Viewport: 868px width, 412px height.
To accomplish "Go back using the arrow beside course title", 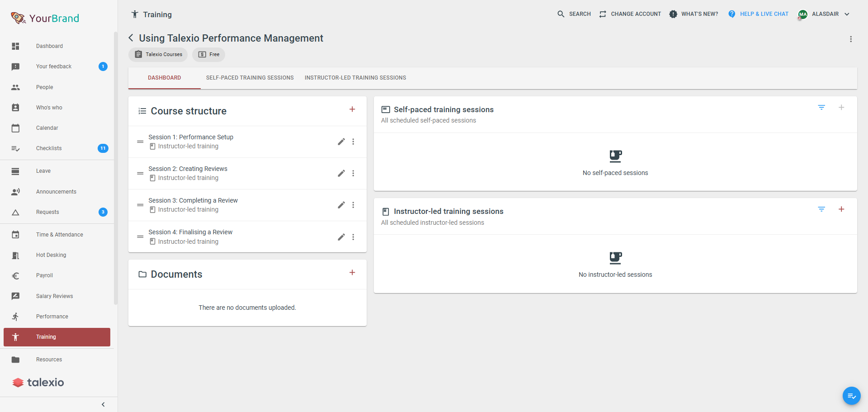I will tap(131, 38).
